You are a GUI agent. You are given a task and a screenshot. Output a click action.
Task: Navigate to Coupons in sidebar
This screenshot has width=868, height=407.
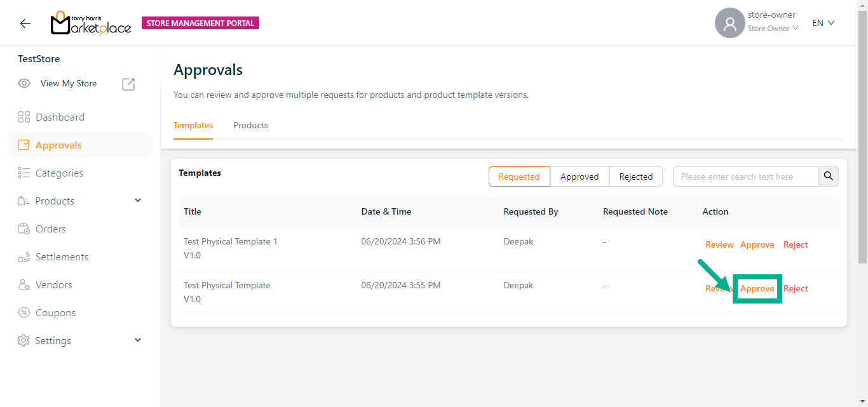[x=55, y=313]
